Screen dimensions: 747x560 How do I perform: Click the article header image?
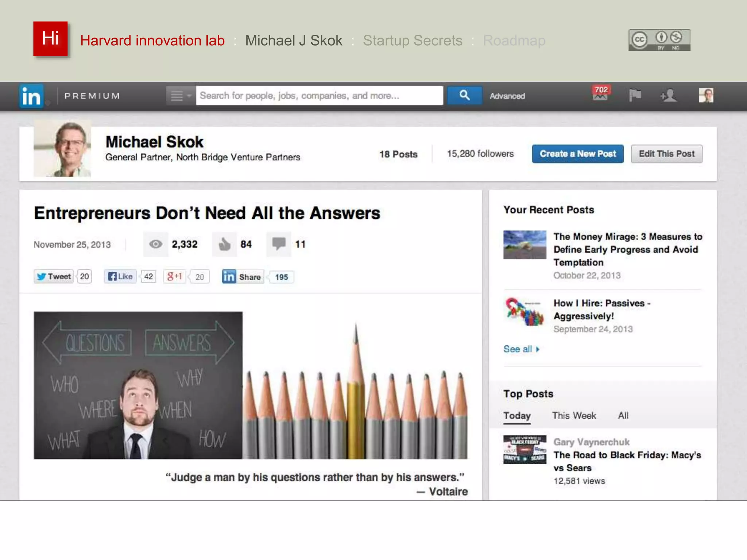pyautogui.click(x=251, y=385)
